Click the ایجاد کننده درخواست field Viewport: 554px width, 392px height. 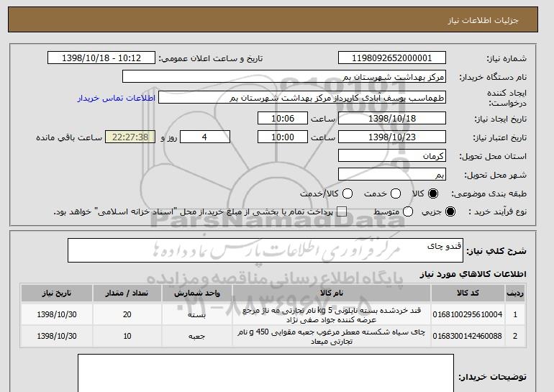[302, 98]
